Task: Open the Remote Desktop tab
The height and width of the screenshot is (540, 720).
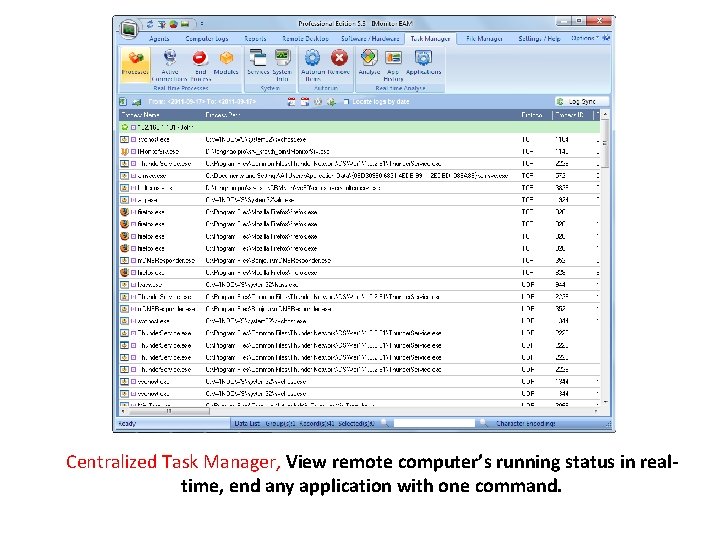Action: coord(305,39)
